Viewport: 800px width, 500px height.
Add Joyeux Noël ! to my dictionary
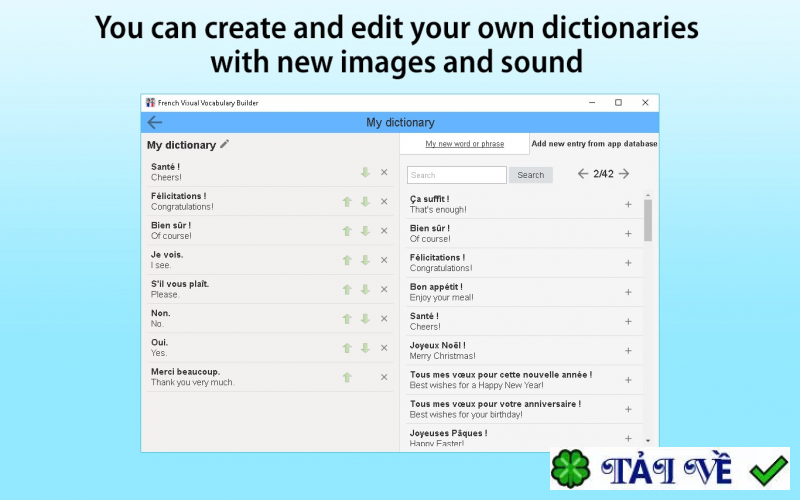(629, 351)
